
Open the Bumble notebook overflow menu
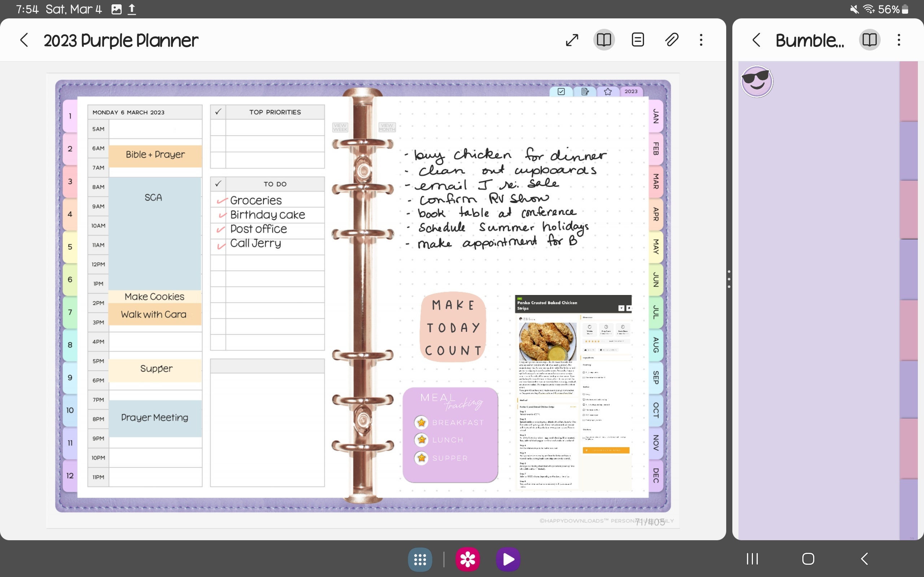point(899,39)
